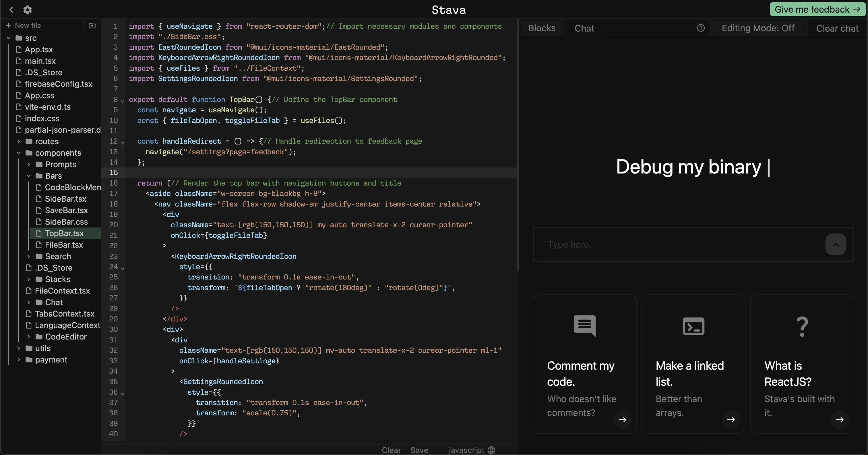Click the settings gear icon
This screenshot has height=455, width=868.
coord(27,10)
